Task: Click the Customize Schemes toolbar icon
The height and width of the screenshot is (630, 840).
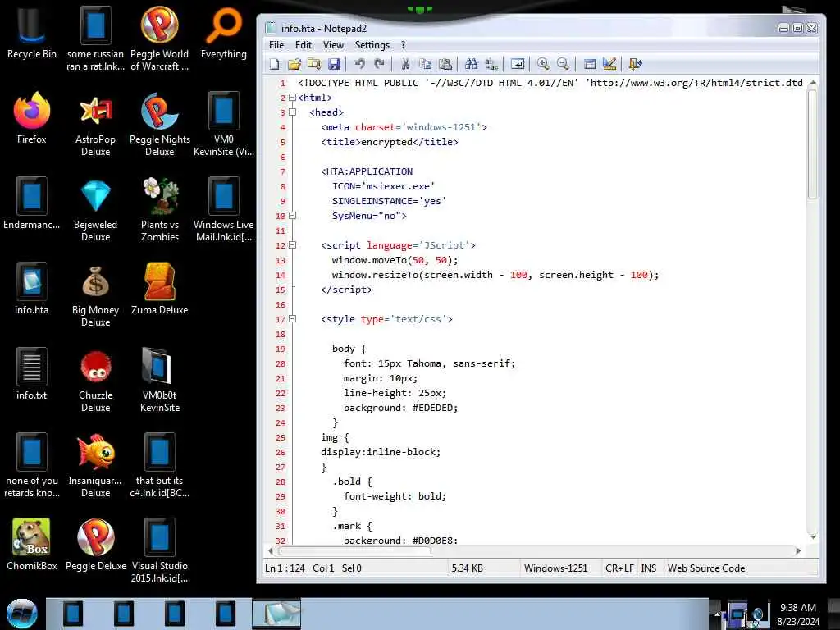Action: tap(609, 64)
